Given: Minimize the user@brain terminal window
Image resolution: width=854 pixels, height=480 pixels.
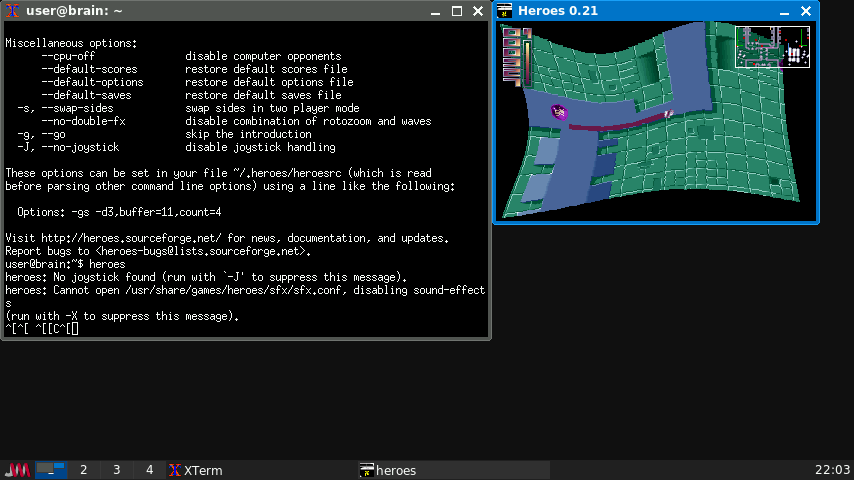Looking at the screenshot, I should (x=436, y=11).
